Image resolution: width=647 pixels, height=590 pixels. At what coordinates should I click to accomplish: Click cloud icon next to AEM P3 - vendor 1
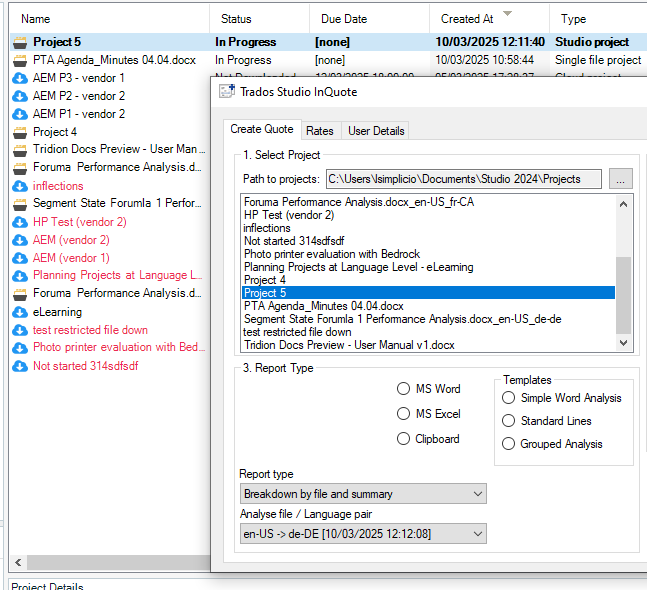click(20, 78)
